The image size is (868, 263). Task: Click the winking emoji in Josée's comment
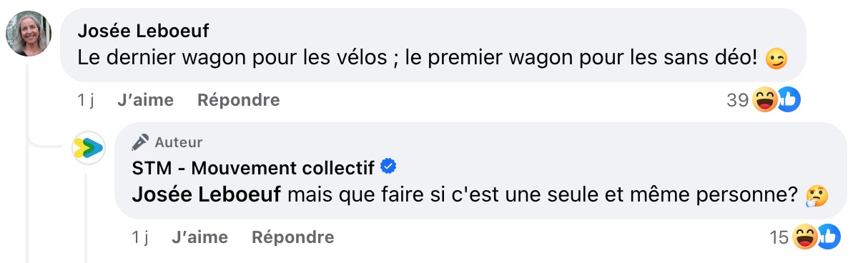pyautogui.click(x=776, y=59)
